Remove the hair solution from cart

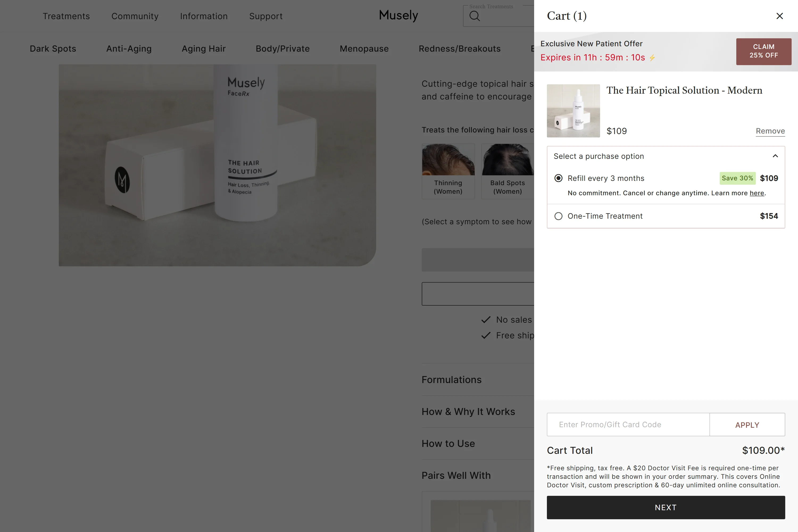[x=770, y=131]
